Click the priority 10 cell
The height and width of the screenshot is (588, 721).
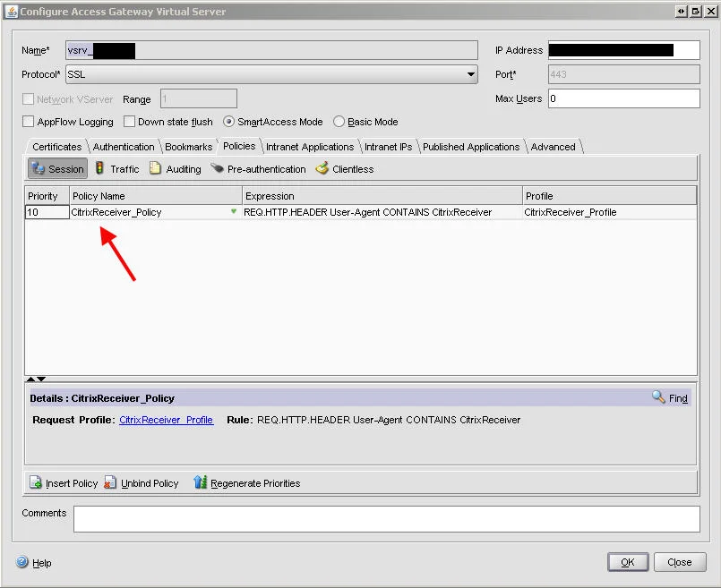47,212
